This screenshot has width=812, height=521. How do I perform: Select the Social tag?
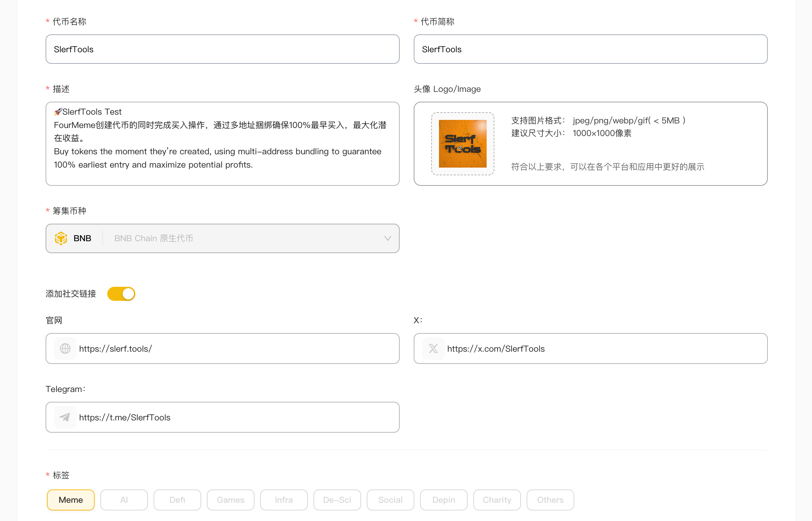[x=391, y=500]
